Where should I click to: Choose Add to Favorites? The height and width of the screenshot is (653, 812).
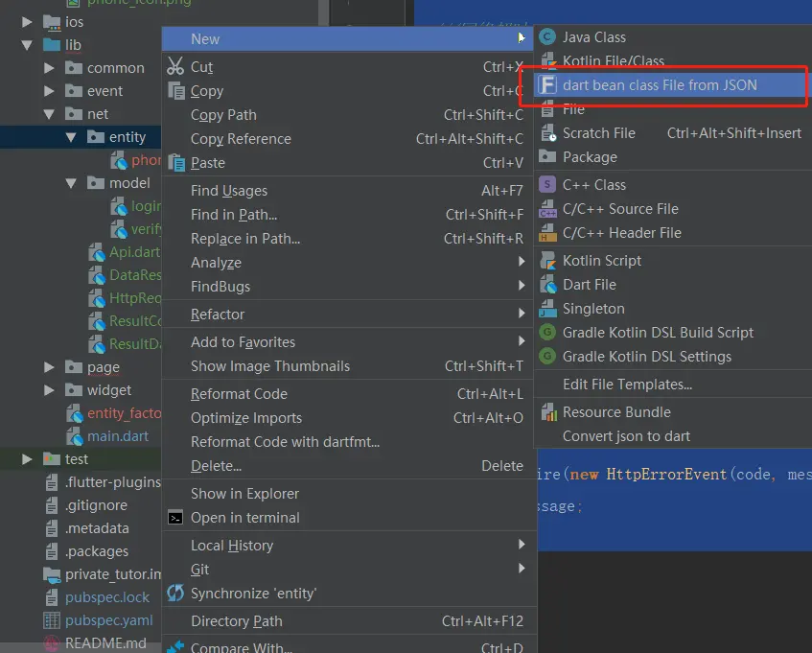347,341
